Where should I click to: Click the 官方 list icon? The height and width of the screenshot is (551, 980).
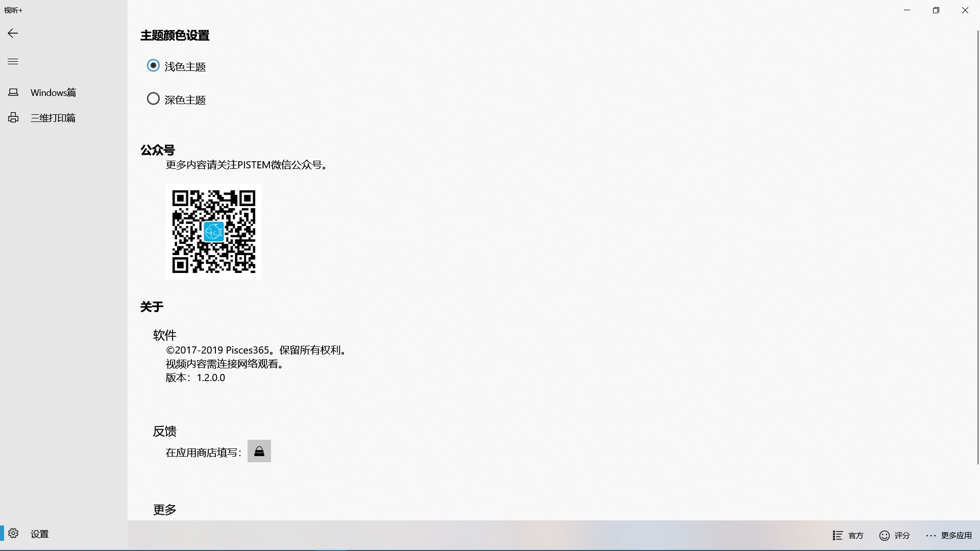838,535
